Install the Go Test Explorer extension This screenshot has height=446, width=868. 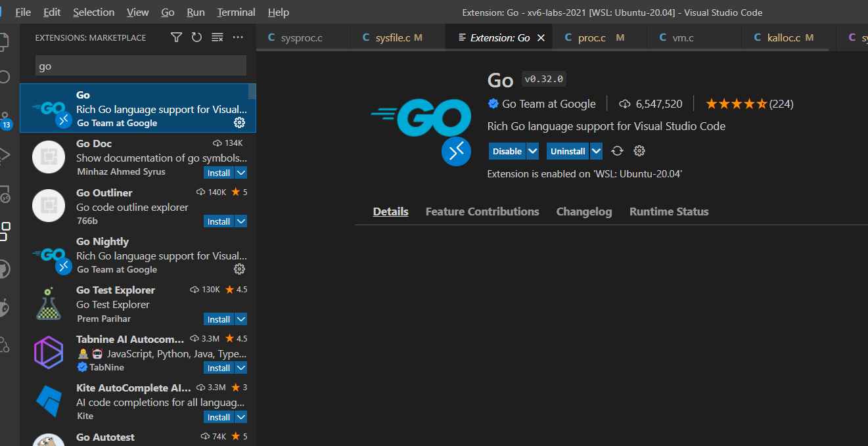tap(219, 319)
